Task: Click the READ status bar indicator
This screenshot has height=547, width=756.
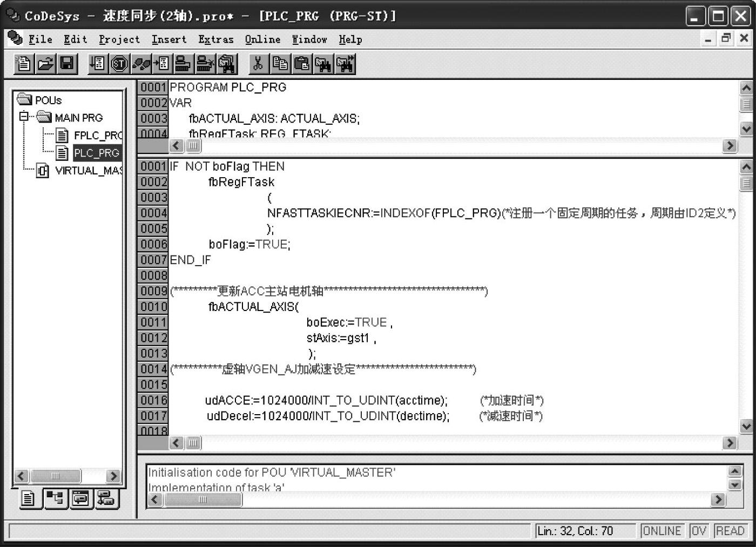Action: pos(730,531)
